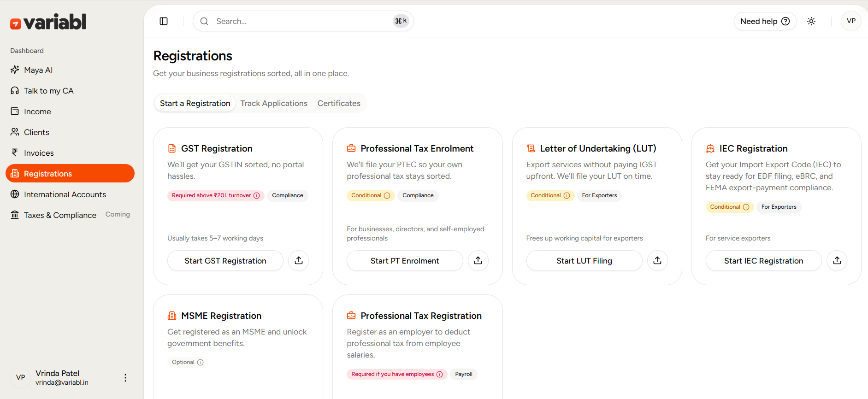Viewport: 868px width, 399px height.
Task: Open user options three-dot menu
Action: (125, 378)
